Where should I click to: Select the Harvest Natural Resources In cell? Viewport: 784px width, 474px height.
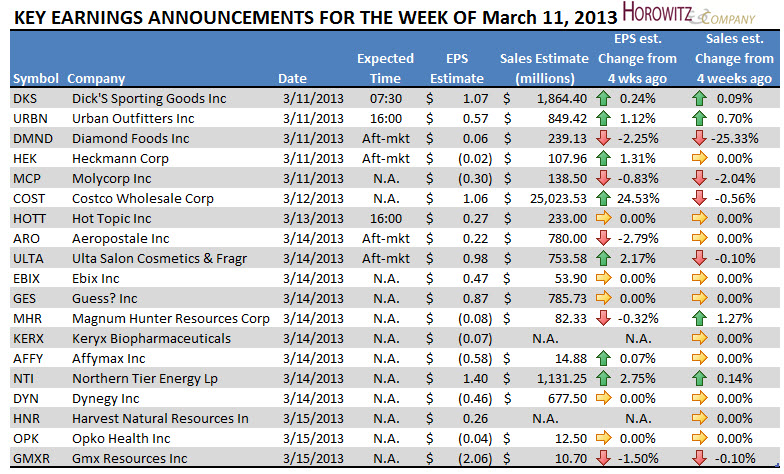tap(160, 418)
